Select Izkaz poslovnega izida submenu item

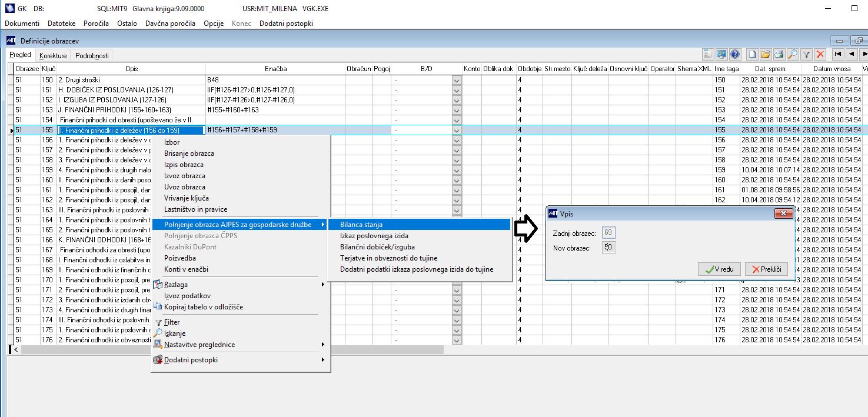[x=420, y=236]
